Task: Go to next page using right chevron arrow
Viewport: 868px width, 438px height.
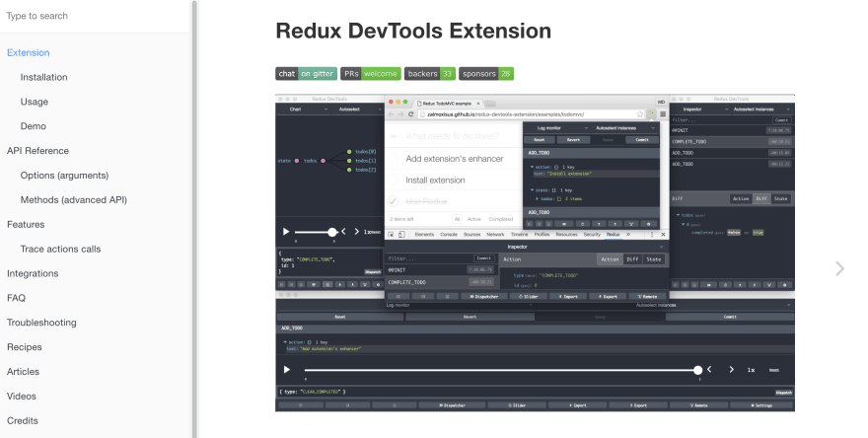Action: pyautogui.click(x=839, y=268)
